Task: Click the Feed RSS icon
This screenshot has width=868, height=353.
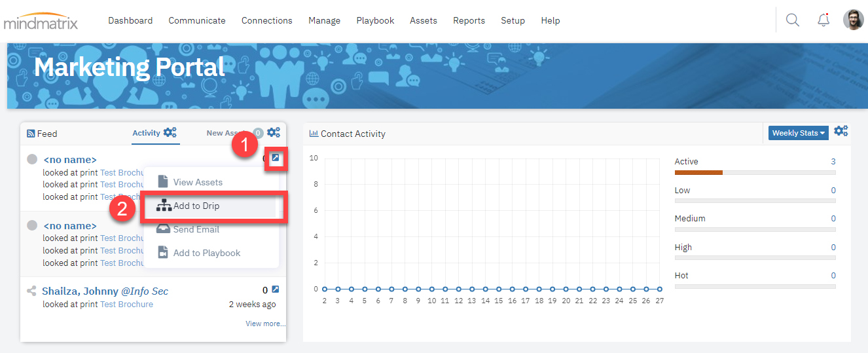Action: tap(31, 134)
